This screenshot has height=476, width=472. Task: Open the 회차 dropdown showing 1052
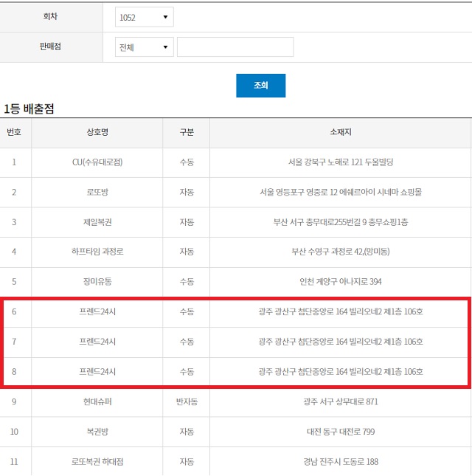point(144,17)
